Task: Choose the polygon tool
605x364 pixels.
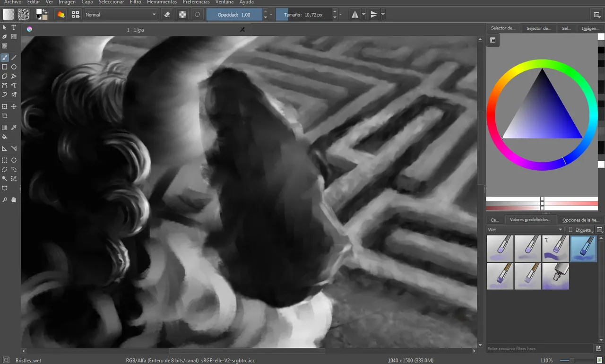Action: pos(5,76)
